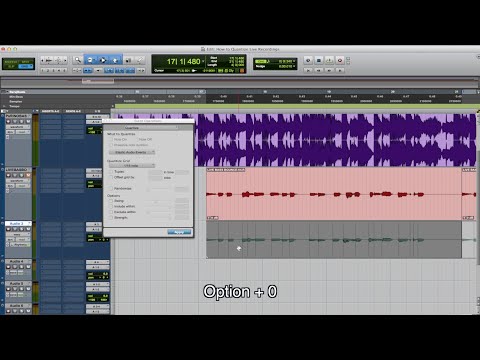Click the Fast Forward transport button
The width and height of the screenshot is (480, 360).
329,70
